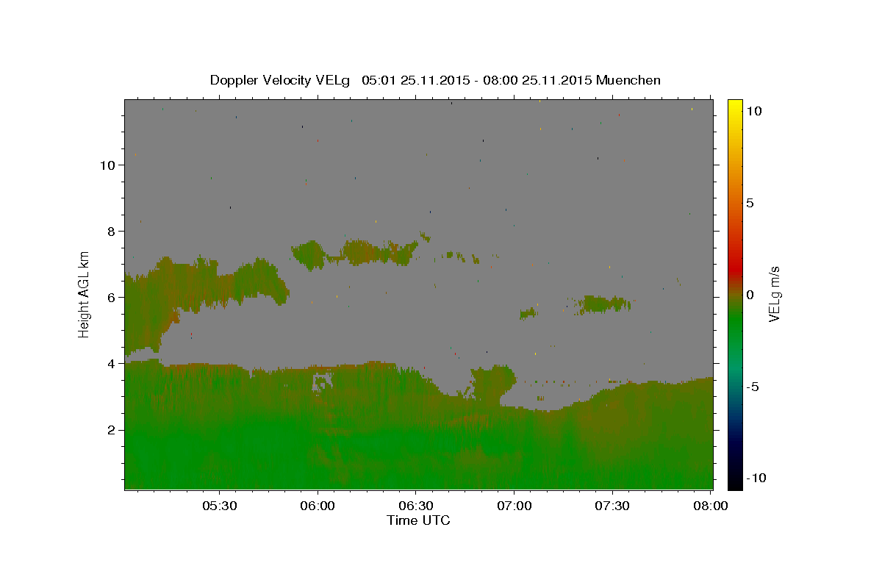Screen dimensions: 882x588
Task: Click the '07:30' time axis label
Action: click(x=612, y=506)
